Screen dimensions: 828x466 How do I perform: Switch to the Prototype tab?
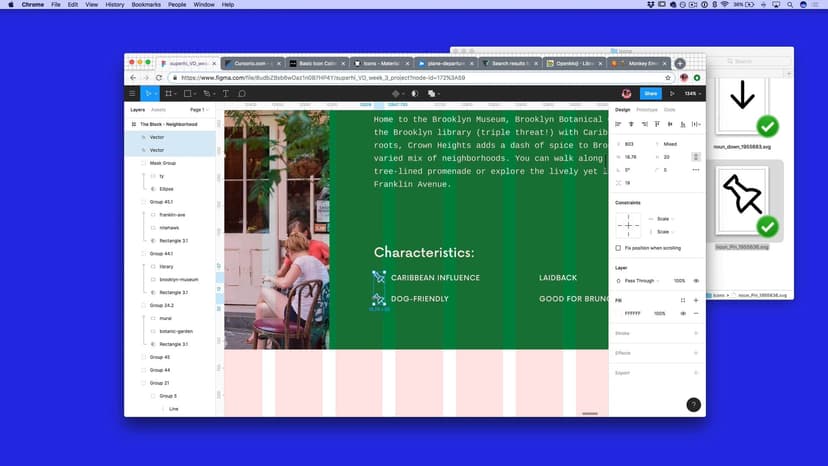click(x=647, y=110)
